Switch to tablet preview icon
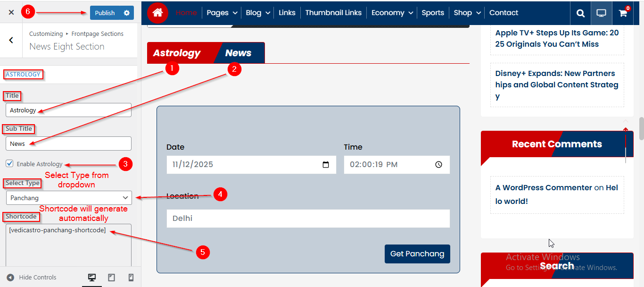The image size is (644, 287). pos(111,278)
